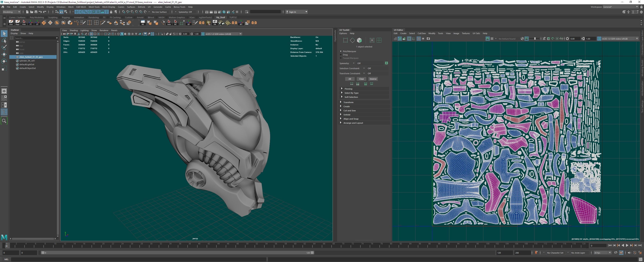Image resolution: width=644 pixels, height=262 pixels.
Task: Activate the Paint Selection tool
Action: (4, 47)
